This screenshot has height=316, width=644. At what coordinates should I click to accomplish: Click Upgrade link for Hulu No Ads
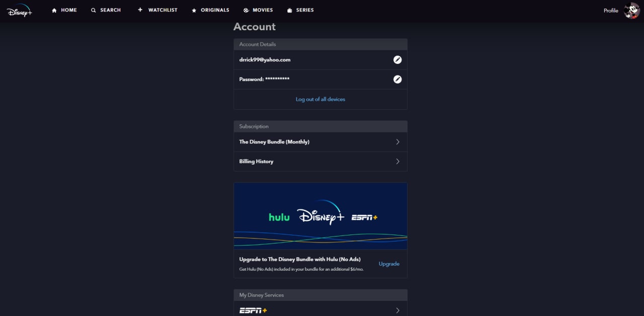click(389, 264)
